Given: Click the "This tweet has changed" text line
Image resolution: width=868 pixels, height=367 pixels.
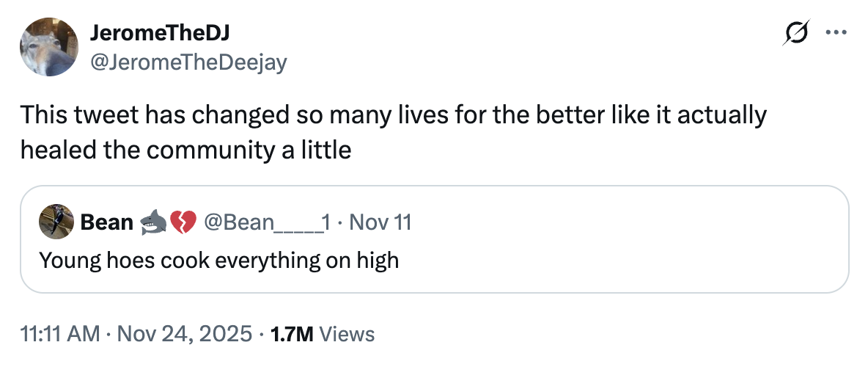Looking at the screenshot, I should coord(393,115).
